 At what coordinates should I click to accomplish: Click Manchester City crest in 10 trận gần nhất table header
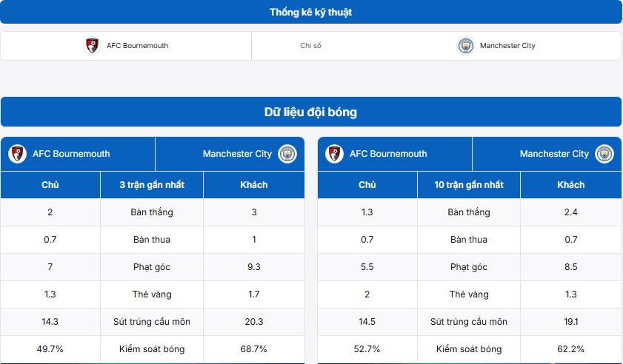(x=604, y=154)
